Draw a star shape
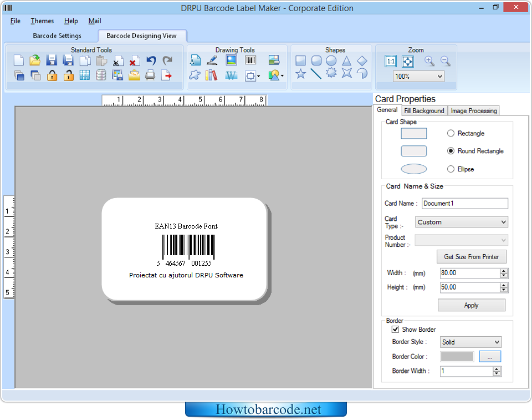Screen dimensions: 532x420 pos(300,73)
